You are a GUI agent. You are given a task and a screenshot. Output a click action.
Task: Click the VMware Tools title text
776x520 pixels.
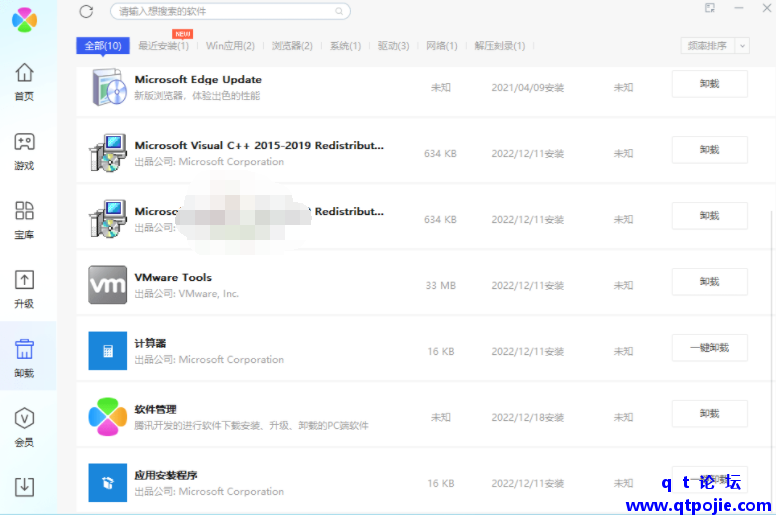pos(173,277)
